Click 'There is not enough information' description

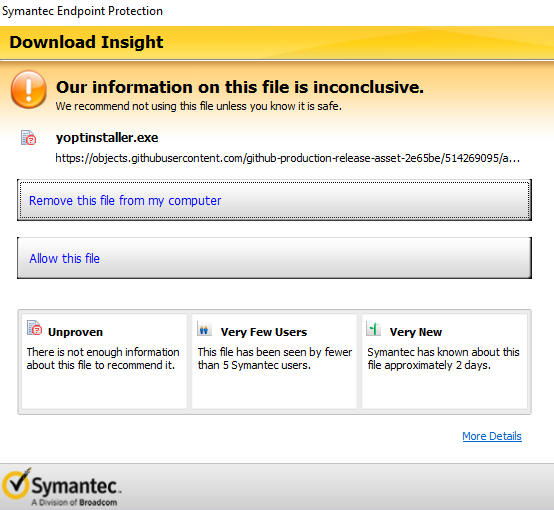click(x=103, y=358)
